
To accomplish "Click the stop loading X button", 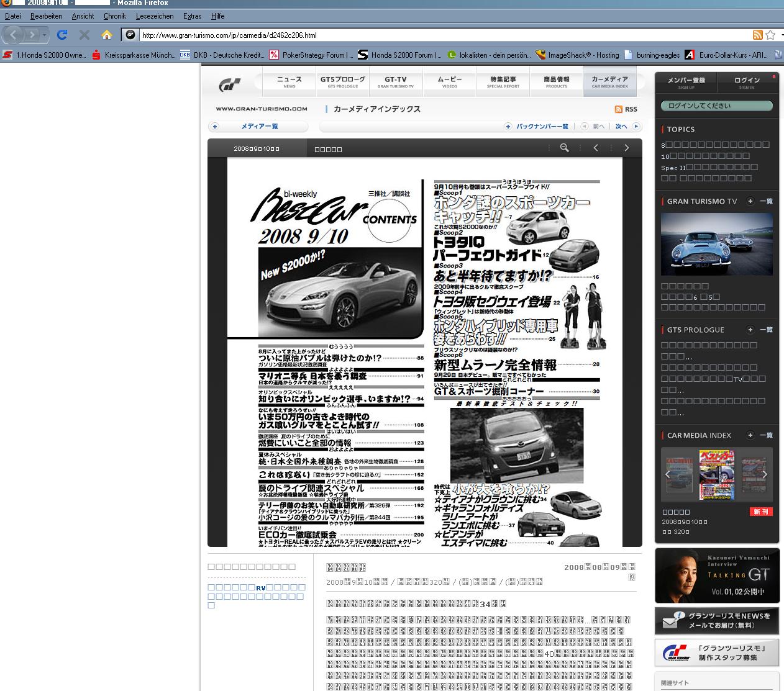I will [x=84, y=35].
